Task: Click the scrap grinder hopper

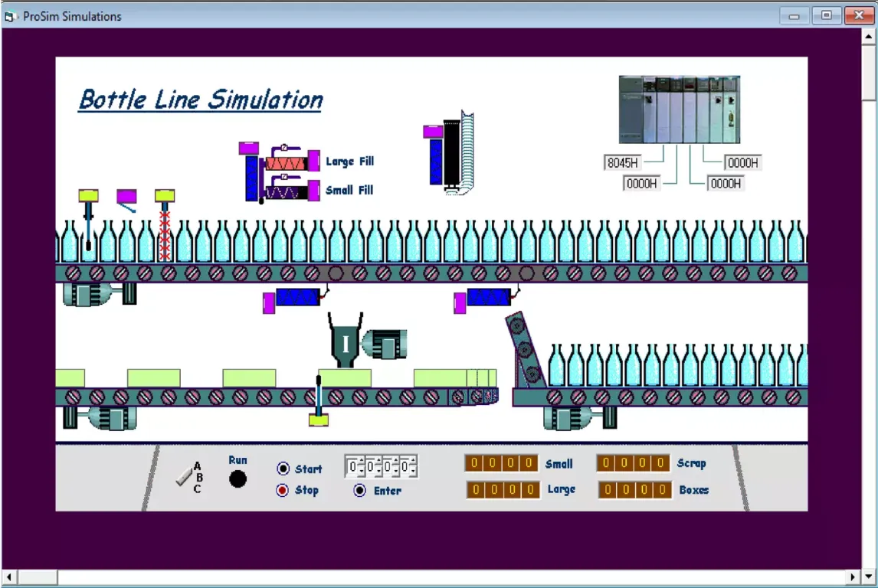Action: point(345,340)
